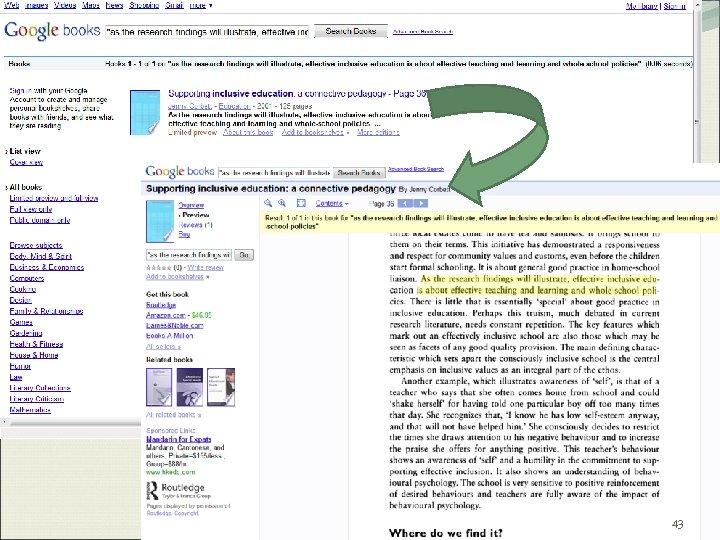
Task: Click the left sidebar horizontal scrollbar
Action: point(71,422)
